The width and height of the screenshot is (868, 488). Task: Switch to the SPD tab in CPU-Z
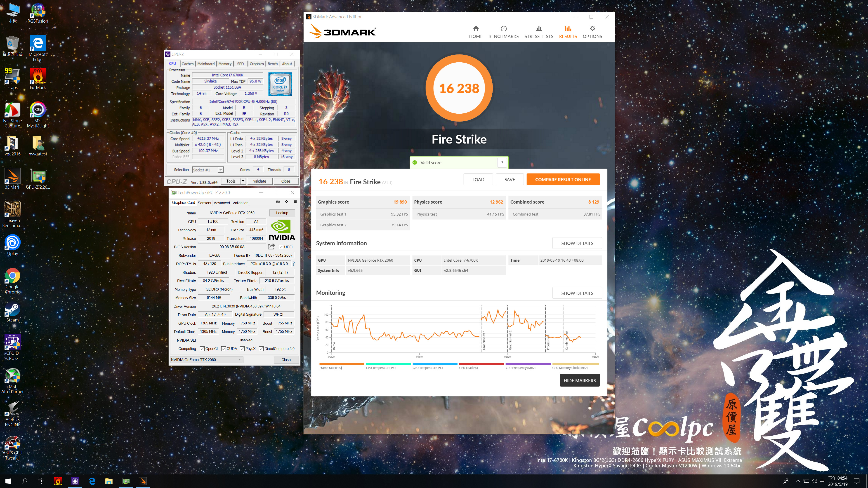pos(240,64)
